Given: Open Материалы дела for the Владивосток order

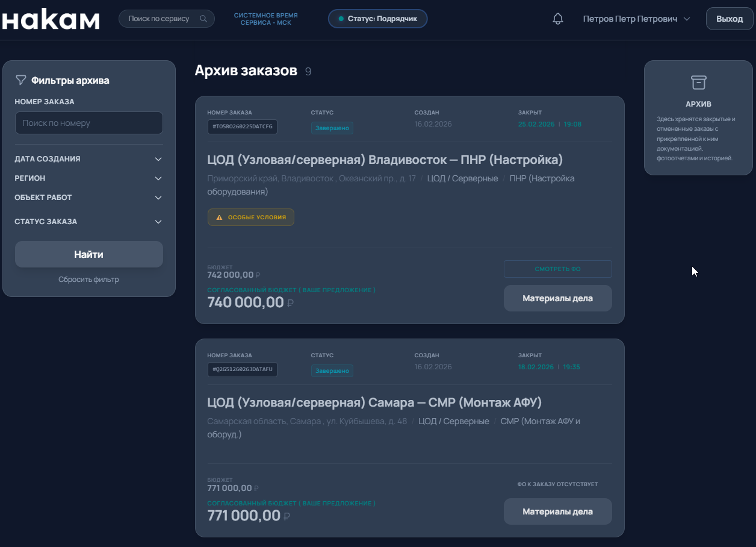Looking at the screenshot, I should coord(558,298).
